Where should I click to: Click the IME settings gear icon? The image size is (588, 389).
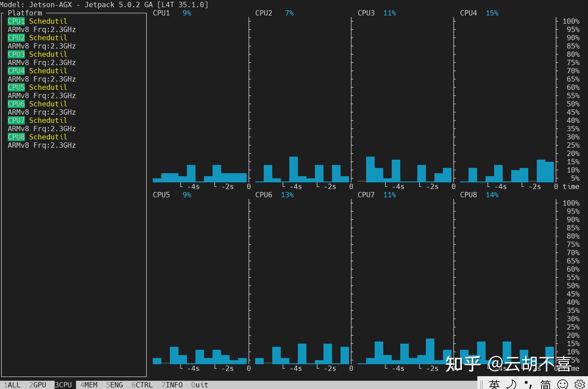tap(579, 384)
